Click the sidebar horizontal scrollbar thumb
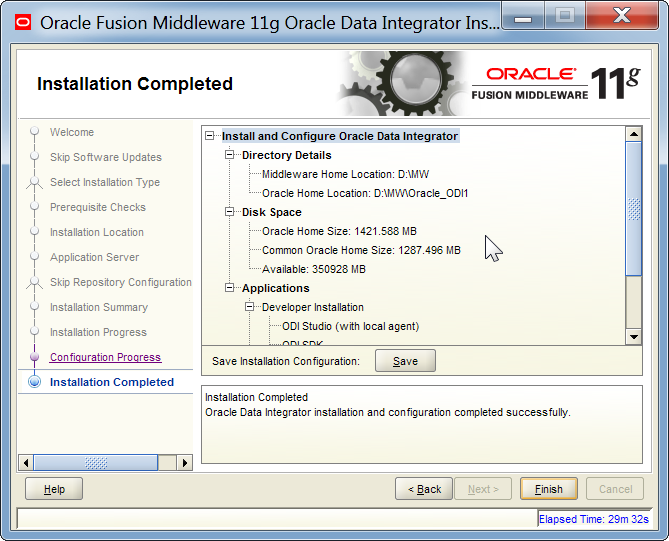Viewport: 669px width, 541px height. point(96,463)
